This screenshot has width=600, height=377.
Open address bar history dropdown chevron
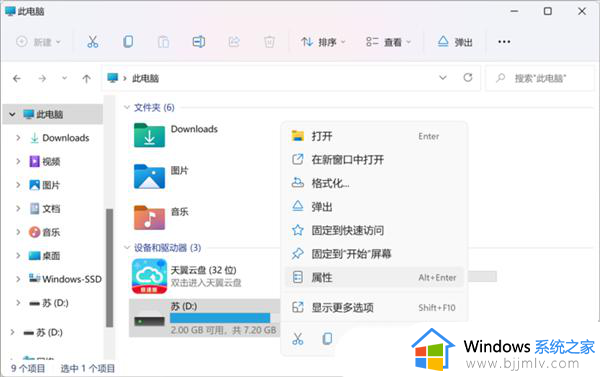443,78
